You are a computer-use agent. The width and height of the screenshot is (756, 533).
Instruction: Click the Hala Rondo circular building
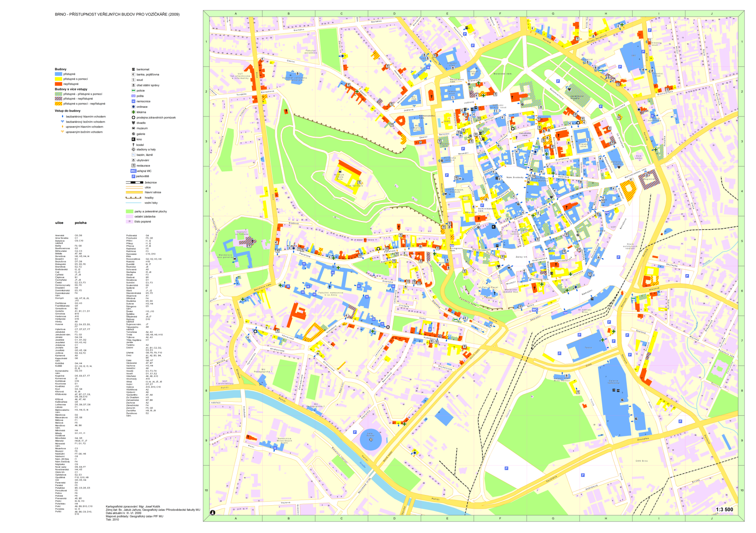pyautogui.click(x=371, y=440)
